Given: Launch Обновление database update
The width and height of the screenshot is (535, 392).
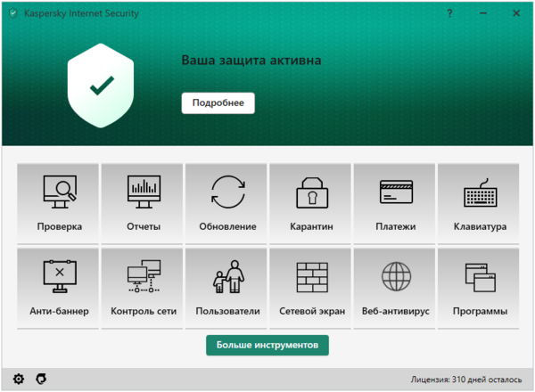Looking at the screenshot, I should [x=226, y=203].
